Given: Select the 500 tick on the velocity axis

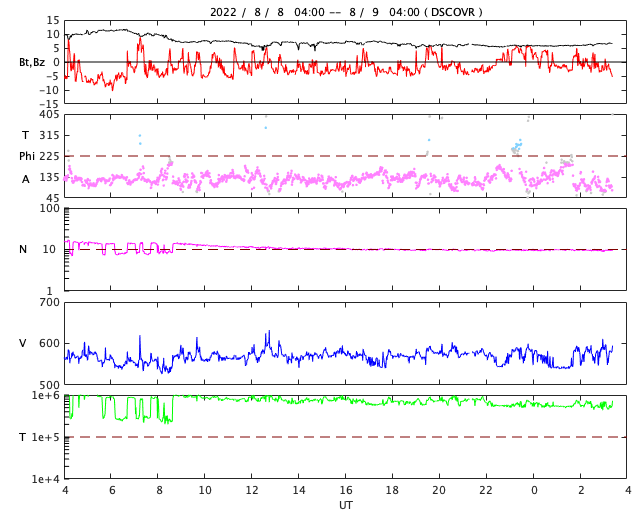Looking at the screenshot, I should tap(49, 385).
